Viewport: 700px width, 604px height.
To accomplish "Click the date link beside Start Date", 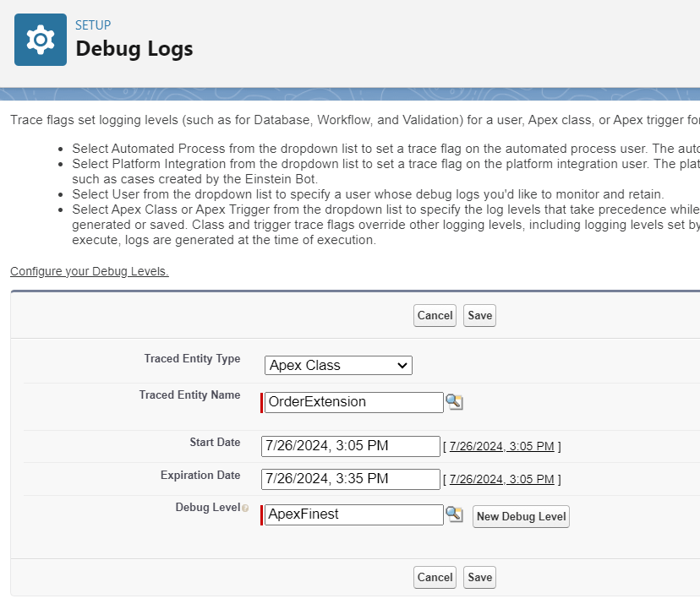I will click(501, 446).
